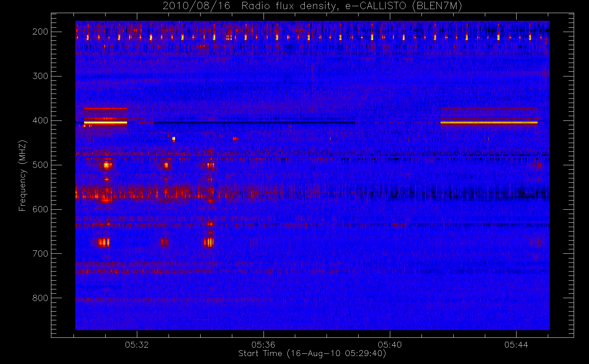Click the 05:36 time tick label

point(263,345)
